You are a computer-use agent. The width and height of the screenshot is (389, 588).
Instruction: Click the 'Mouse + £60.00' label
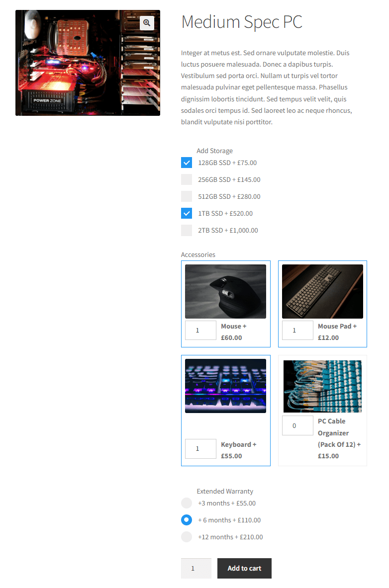(234, 332)
